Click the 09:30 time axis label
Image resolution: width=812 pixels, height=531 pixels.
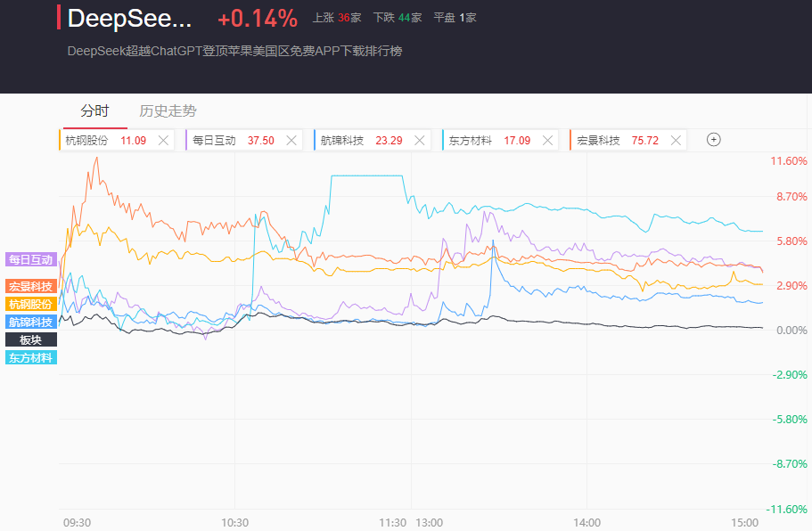point(78,523)
